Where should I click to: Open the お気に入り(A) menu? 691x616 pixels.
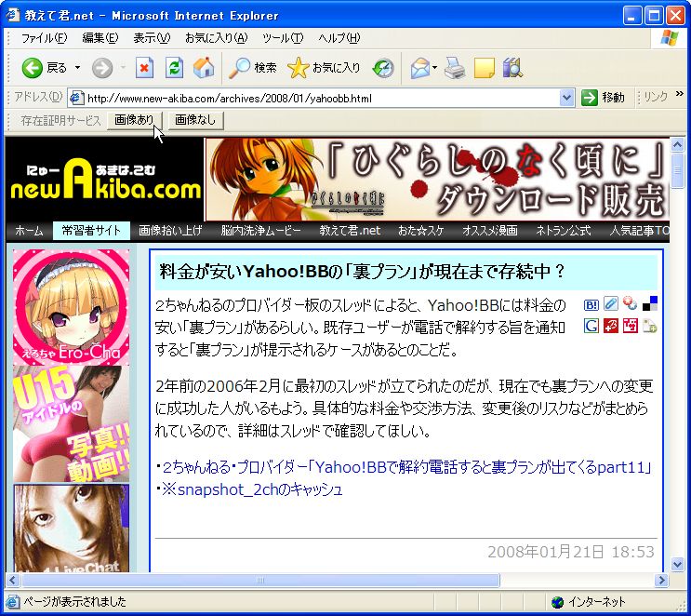tap(217, 38)
